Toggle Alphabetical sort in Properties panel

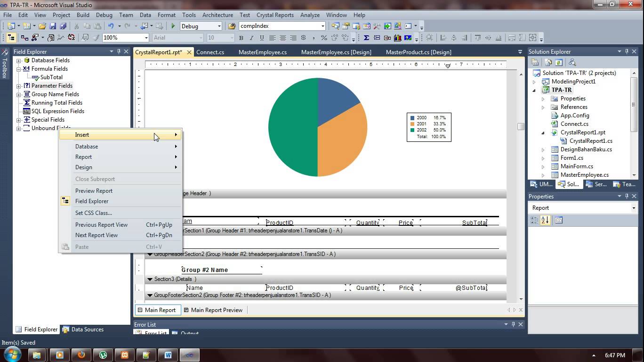coord(545,220)
